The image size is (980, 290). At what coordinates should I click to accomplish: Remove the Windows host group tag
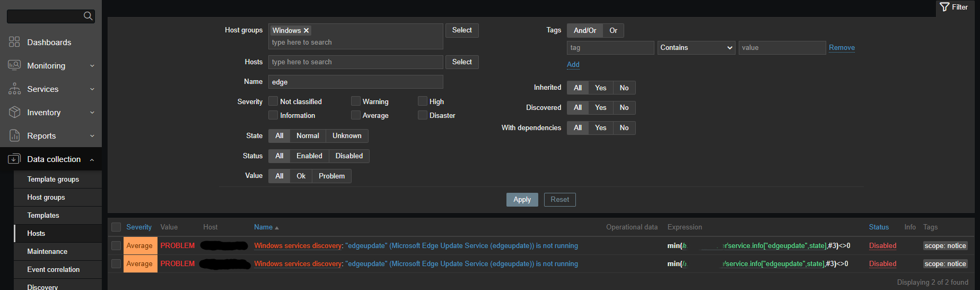[306, 31]
